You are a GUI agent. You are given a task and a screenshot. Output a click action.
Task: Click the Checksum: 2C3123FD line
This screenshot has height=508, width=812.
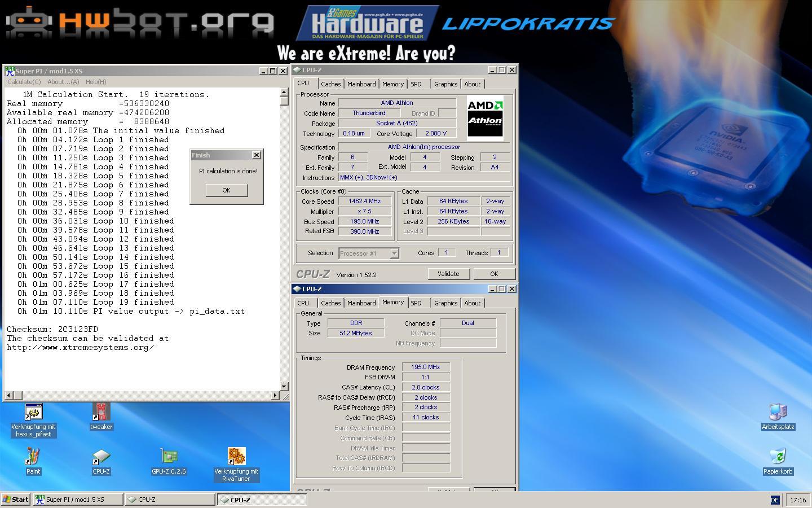tap(52, 329)
